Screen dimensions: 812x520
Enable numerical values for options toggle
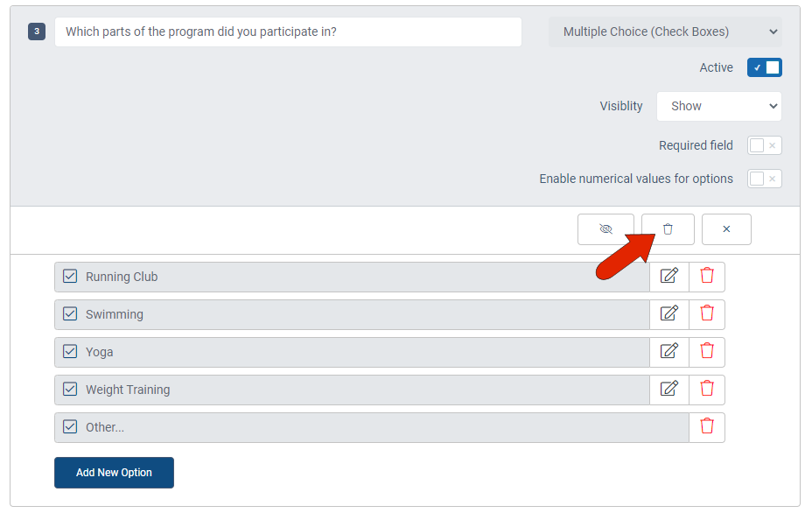765,179
